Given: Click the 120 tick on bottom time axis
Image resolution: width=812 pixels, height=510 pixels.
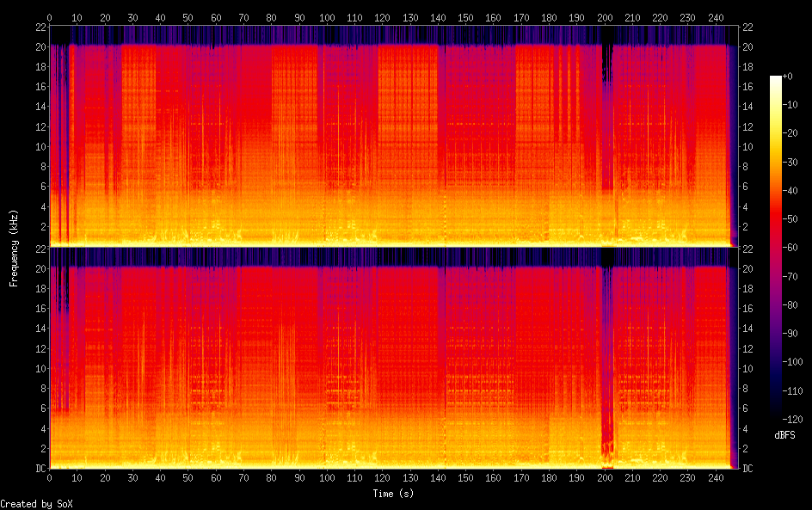Looking at the screenshot, I should [380, 477].
